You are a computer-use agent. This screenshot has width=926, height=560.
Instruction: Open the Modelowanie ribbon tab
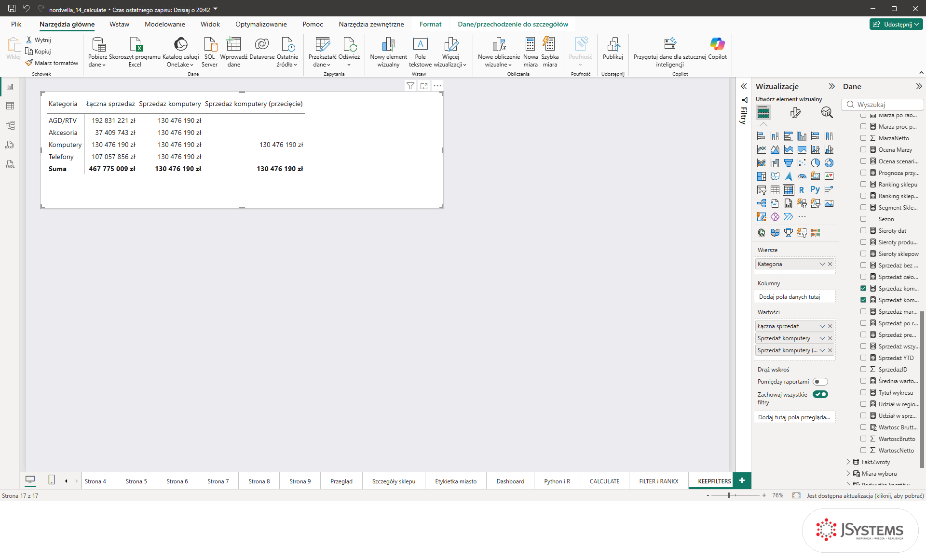(x=164, y=24)
